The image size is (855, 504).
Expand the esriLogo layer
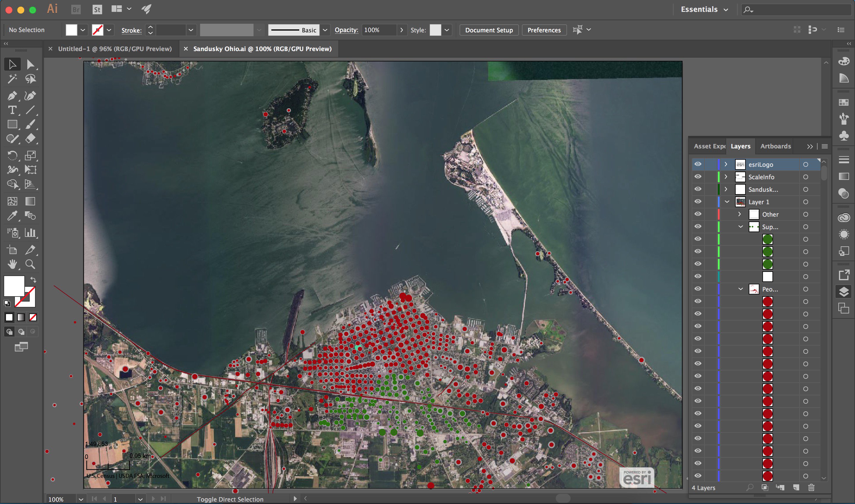pos(726,164)
